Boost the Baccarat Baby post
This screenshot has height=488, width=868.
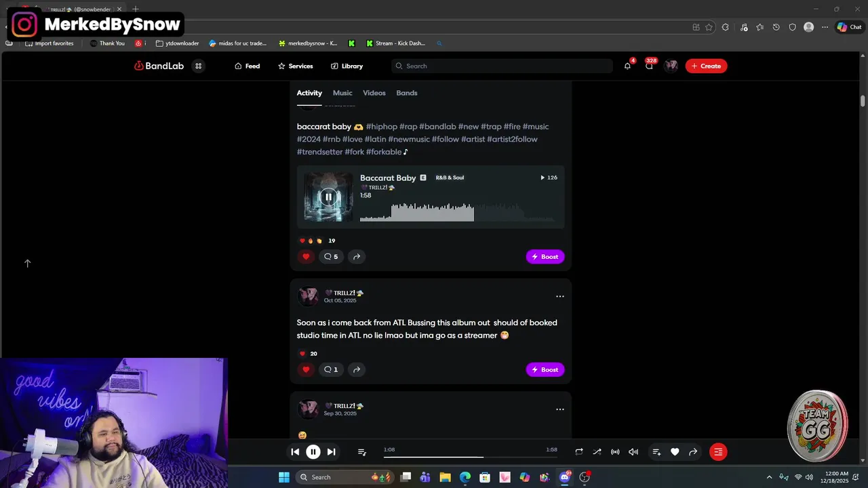(x=545, y=257)
